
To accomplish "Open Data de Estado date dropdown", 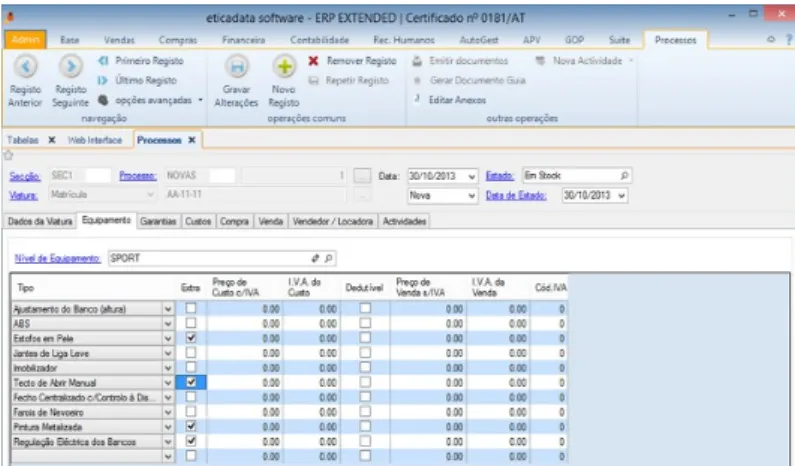I will tap(622, 196).
